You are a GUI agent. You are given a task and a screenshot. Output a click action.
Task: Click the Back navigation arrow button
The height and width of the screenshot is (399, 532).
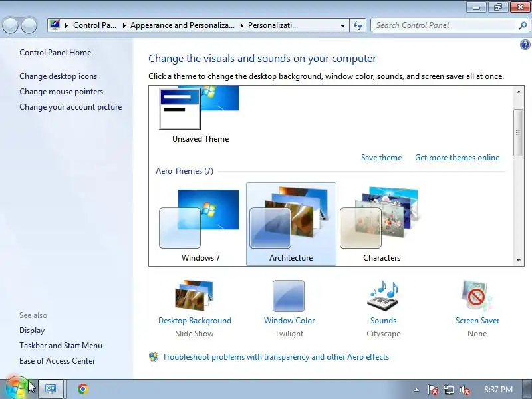[10, 25]
